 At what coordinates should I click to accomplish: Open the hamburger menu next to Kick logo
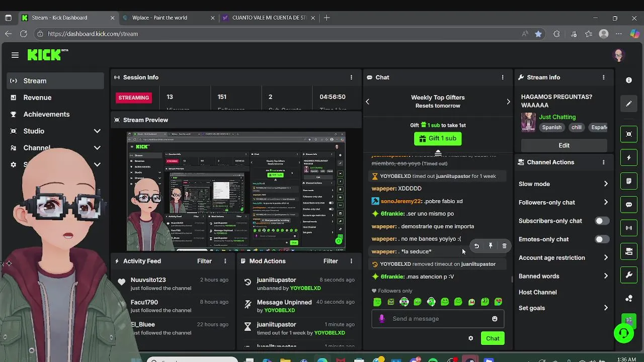pos(15,55)
